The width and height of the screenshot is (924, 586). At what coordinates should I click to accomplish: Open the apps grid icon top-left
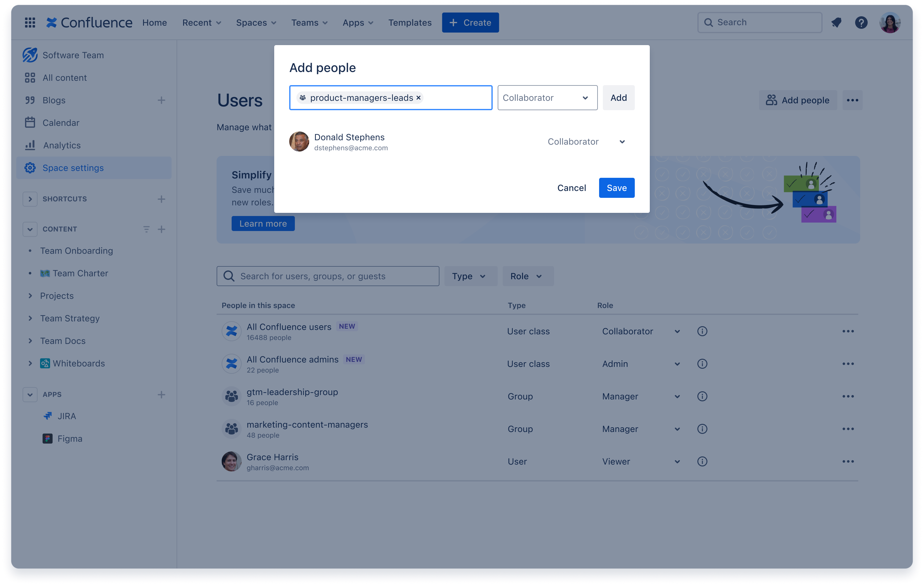(29, 22)
